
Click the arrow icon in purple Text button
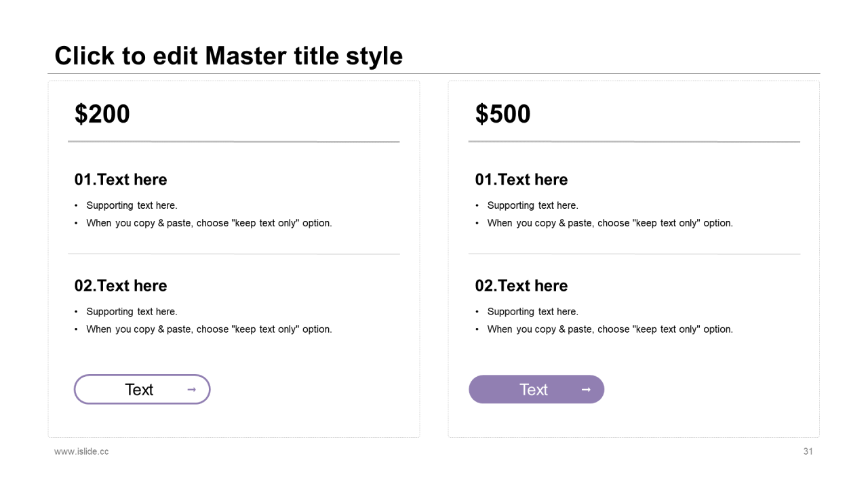pyautogui.click(x=586, y=390)
